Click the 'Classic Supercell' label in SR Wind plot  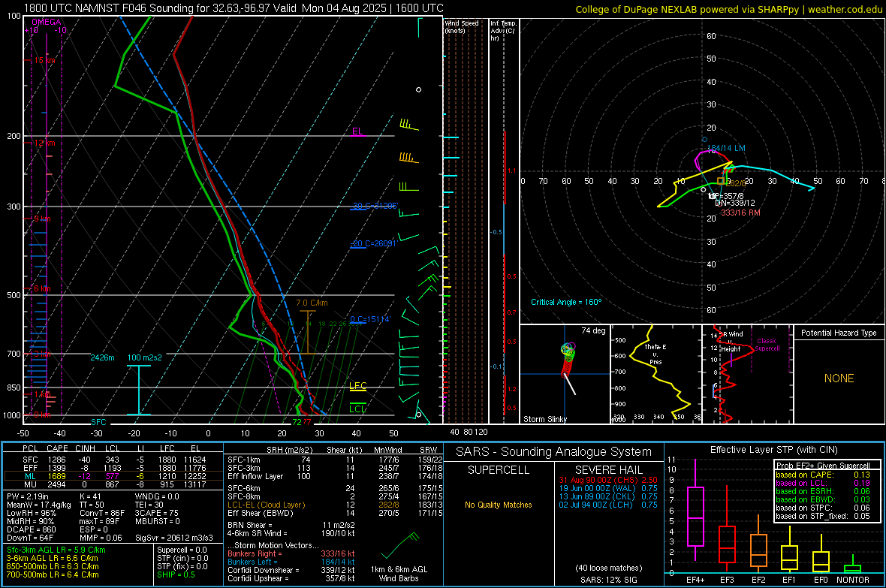[x=767, y=345]
